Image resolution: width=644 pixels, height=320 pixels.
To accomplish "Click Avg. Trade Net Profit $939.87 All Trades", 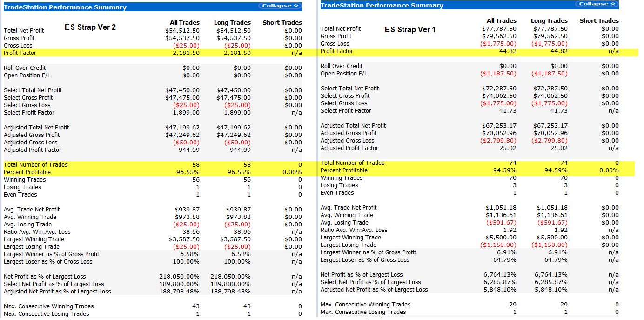I will (187, 209).
